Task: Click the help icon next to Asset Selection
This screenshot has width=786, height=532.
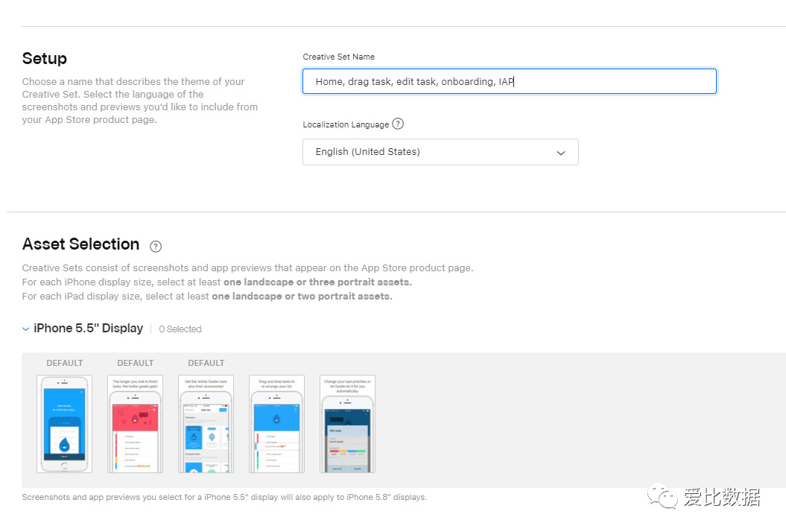Action: tap(156, 246)
